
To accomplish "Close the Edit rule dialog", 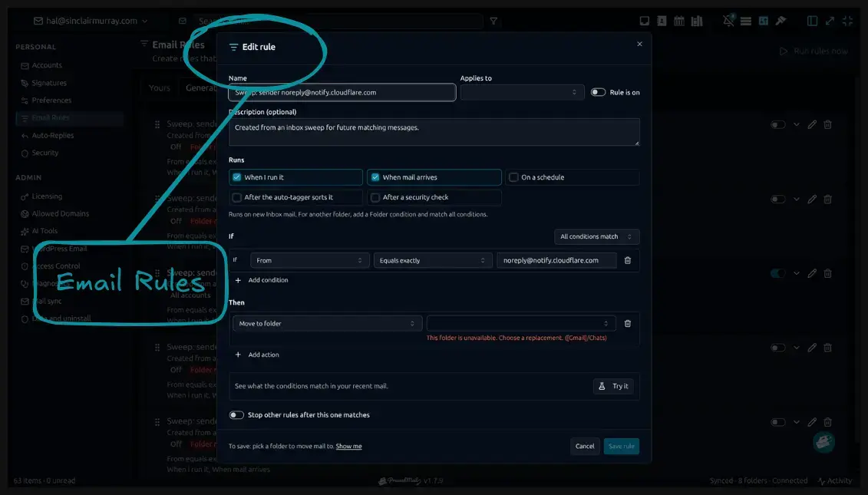I will (639, 44).
